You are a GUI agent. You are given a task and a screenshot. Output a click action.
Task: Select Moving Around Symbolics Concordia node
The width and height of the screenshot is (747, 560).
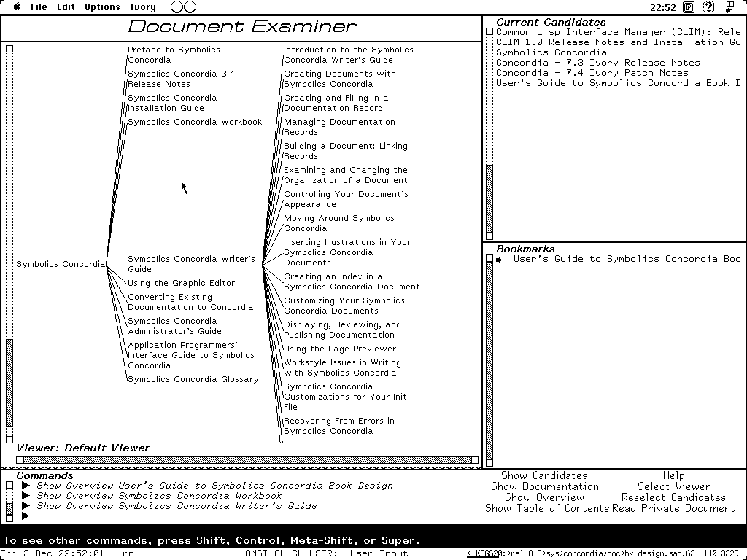pos(339,223)
